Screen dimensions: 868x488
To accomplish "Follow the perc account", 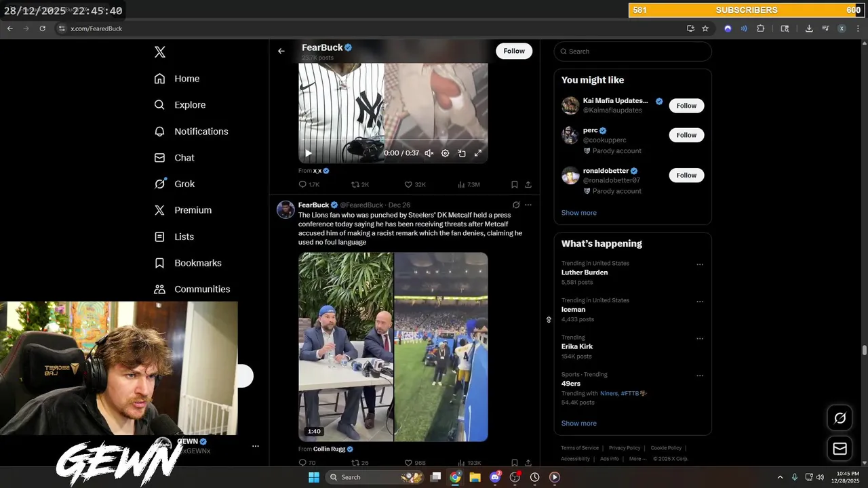I will click(x=686, y=135).
